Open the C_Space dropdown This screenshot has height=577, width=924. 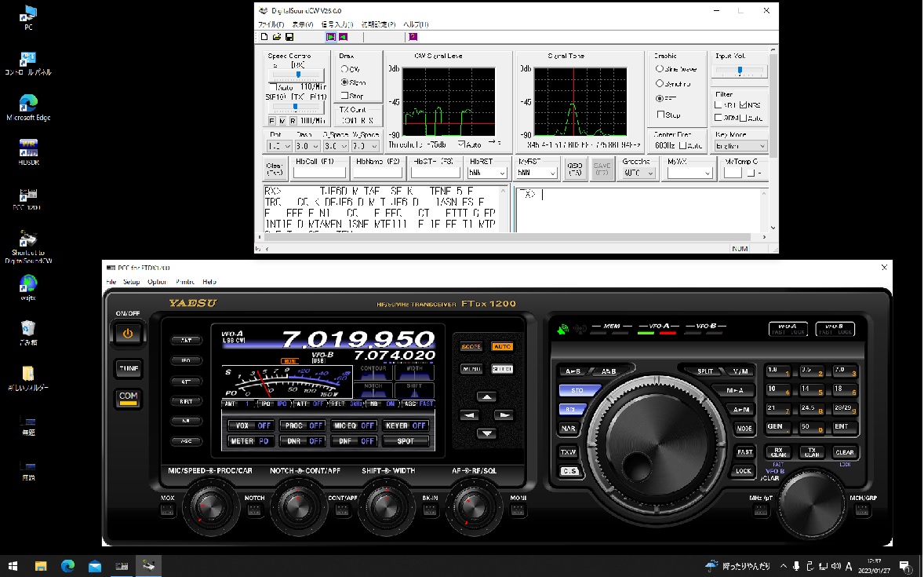pos(336,146)
